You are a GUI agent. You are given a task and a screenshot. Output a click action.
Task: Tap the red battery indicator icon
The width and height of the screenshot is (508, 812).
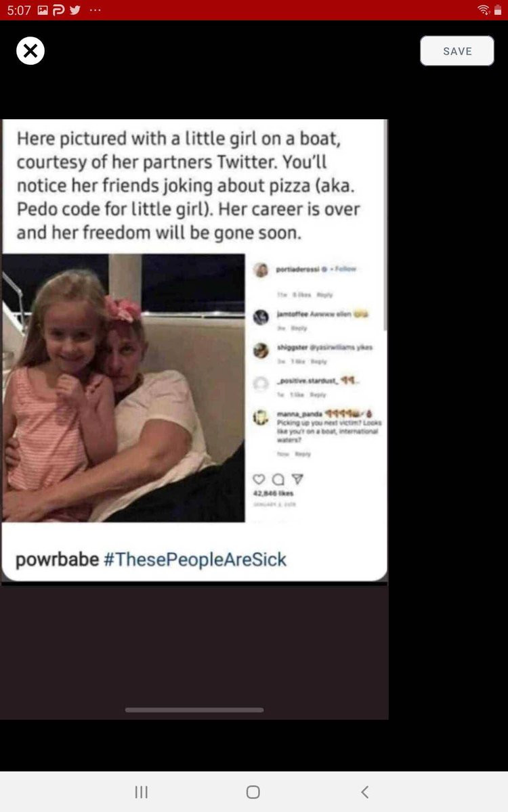(x=498, y=9)
